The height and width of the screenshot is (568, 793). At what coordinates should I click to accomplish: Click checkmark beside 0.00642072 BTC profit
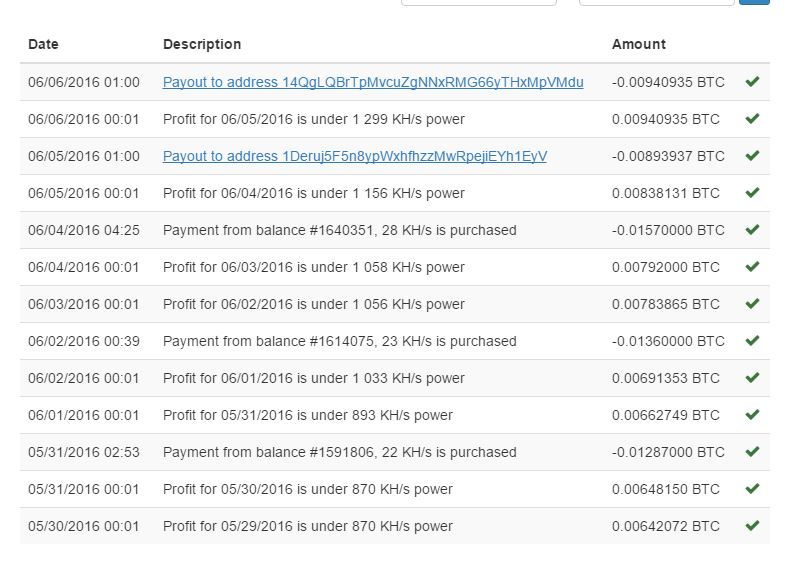pyautogui.click(x=752, y=526)
